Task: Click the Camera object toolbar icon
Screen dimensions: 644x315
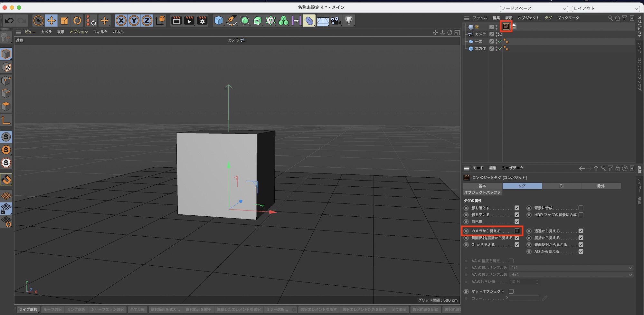Action: coord(336,21)
